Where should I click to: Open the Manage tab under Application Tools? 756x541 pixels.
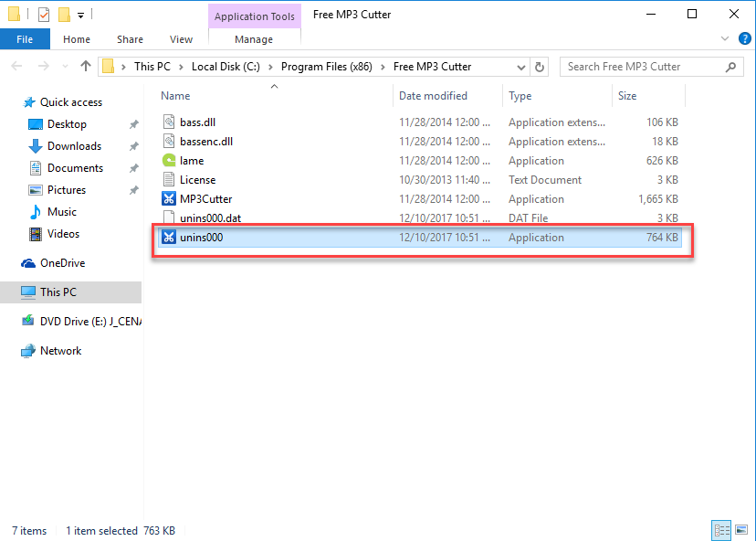click(254, 39)
